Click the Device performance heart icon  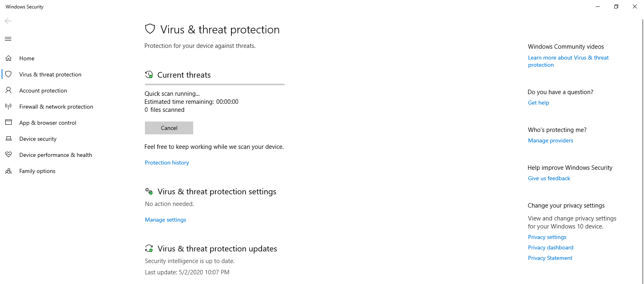point(8,154)
